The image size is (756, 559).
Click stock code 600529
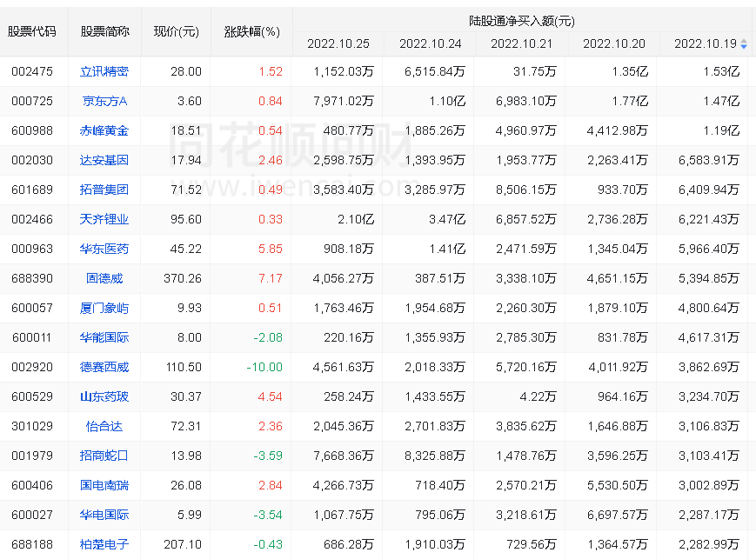coord(32,396)
